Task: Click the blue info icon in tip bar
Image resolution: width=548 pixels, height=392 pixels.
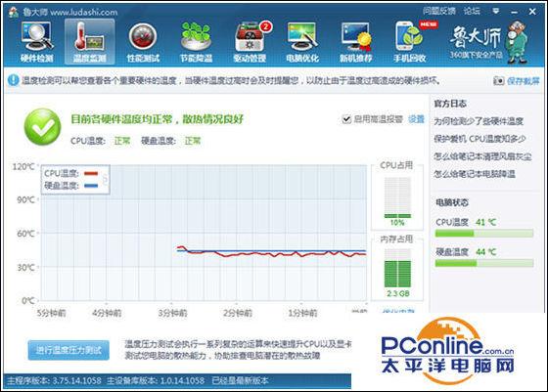Action: (14, 80)
